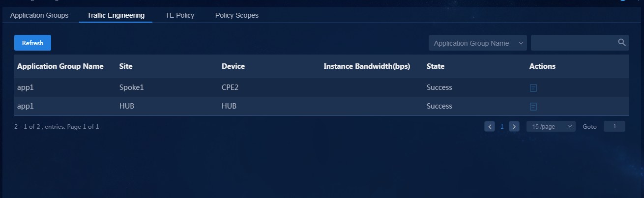Select the Traffic Engineering tab

pyautogui.click(x=116, y=15)
